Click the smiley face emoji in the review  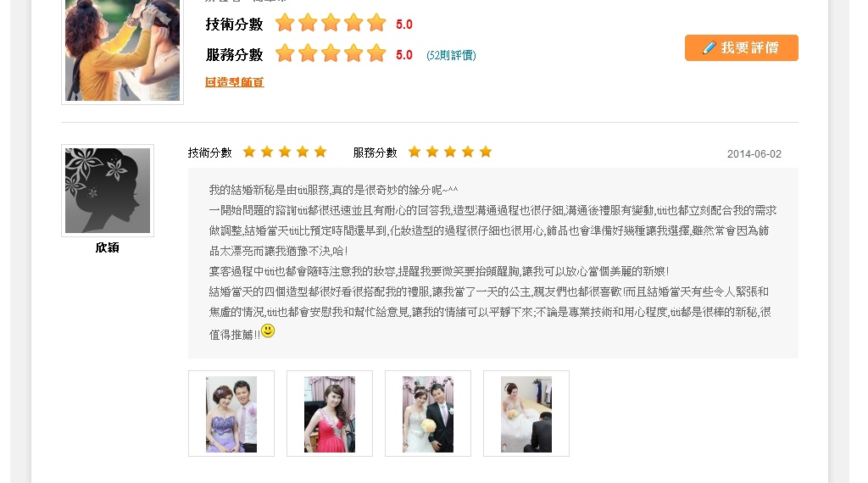tap(268, 330)
